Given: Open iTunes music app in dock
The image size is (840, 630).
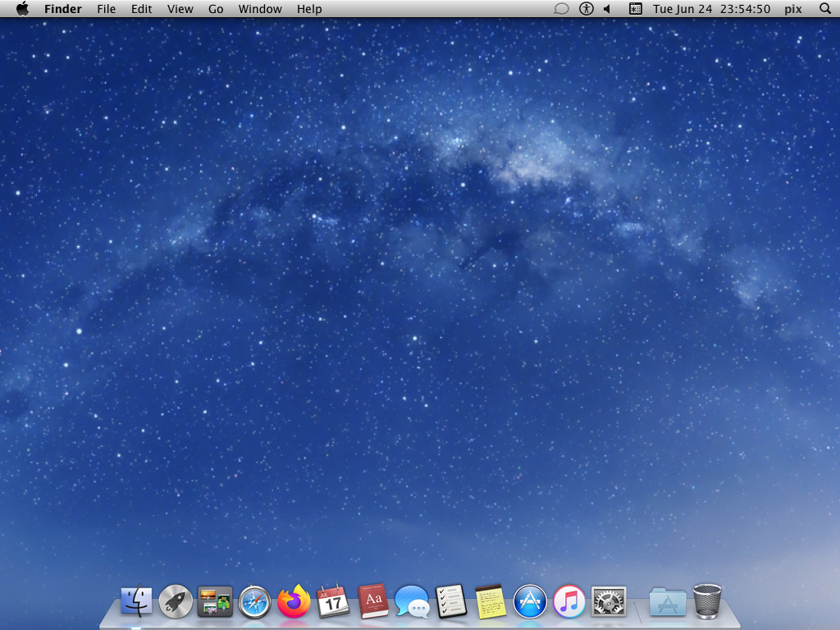Looking at the screenshot, I should 569,602.
